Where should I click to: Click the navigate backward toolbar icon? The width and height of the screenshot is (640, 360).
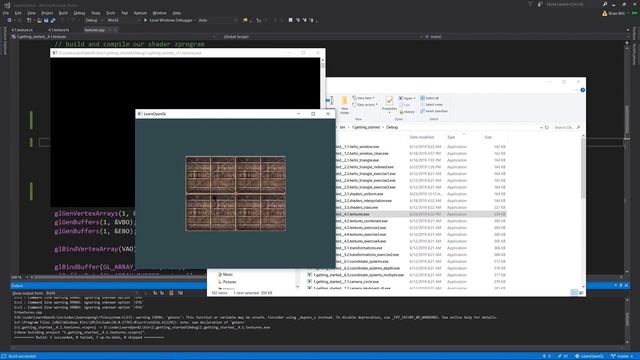pyautogui.click(x=9, y=20)
